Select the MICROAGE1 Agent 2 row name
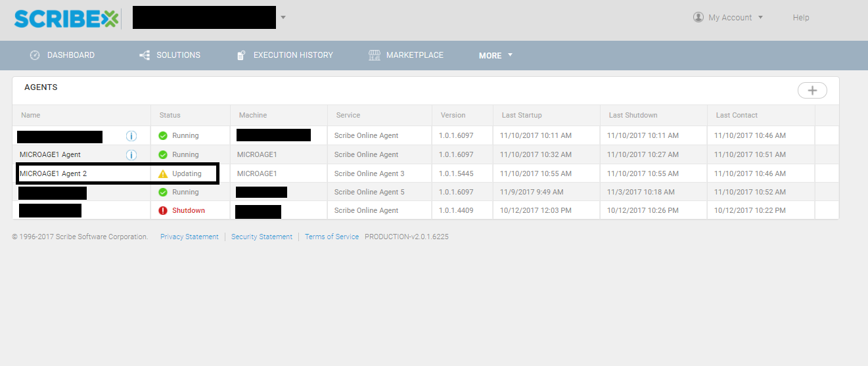Image resolution: width=868 pixels, height=366 pixels. coord(53,173)
